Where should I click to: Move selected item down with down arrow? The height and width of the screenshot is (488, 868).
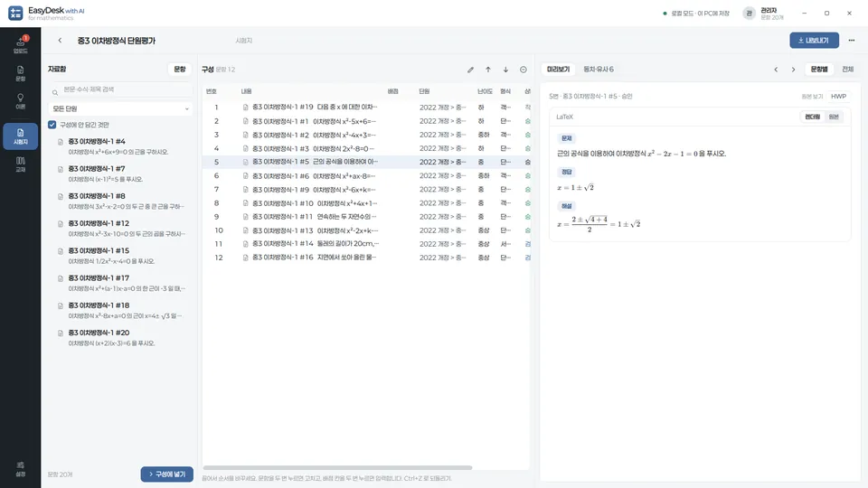506,70
